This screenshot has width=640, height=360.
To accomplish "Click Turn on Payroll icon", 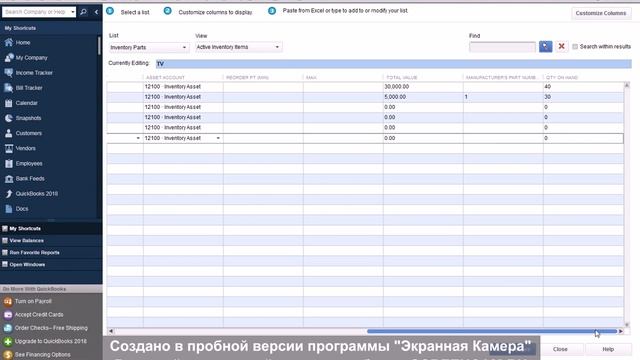I will [x=8, y=301].
